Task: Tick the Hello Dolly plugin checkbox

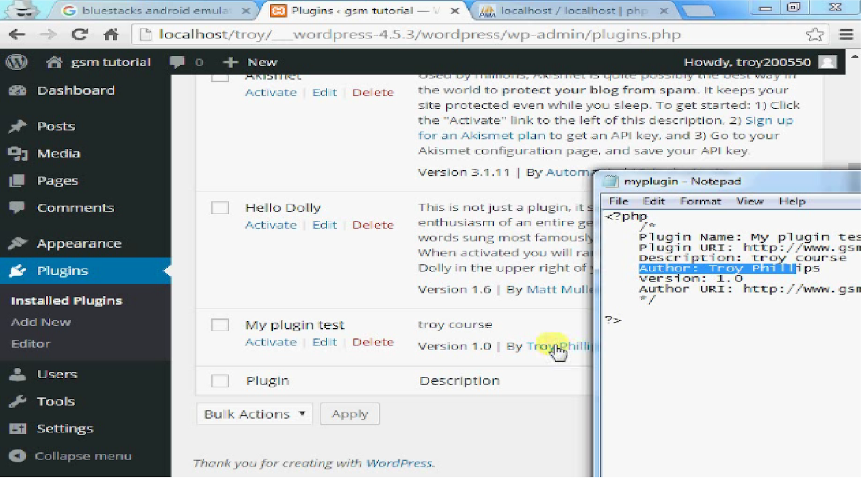Action: [x=220, y=207]
